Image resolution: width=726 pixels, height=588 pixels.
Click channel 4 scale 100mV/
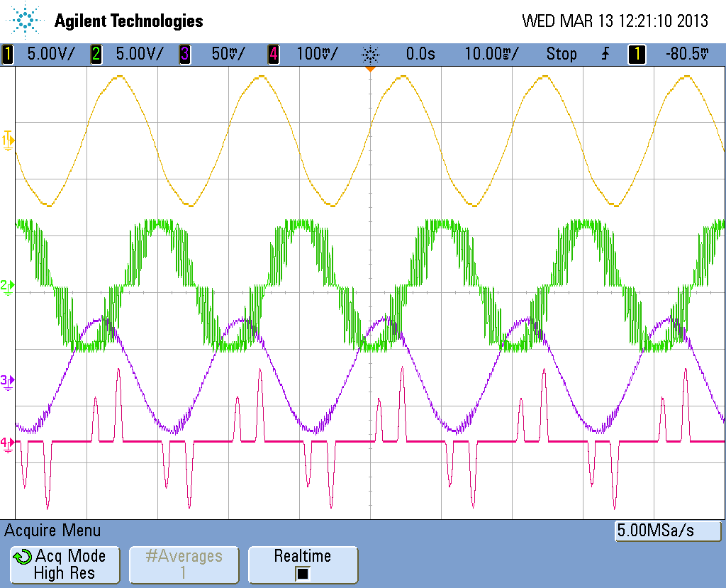[317, 54]
